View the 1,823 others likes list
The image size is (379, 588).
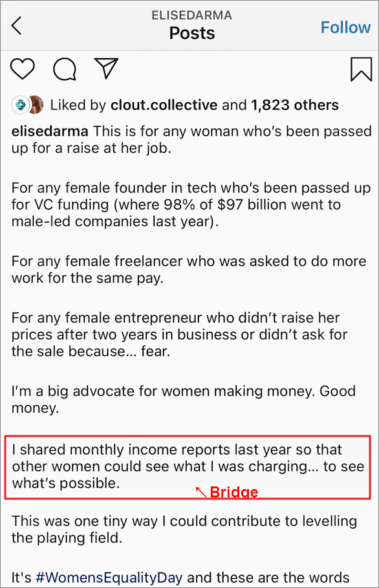[295, 105]
